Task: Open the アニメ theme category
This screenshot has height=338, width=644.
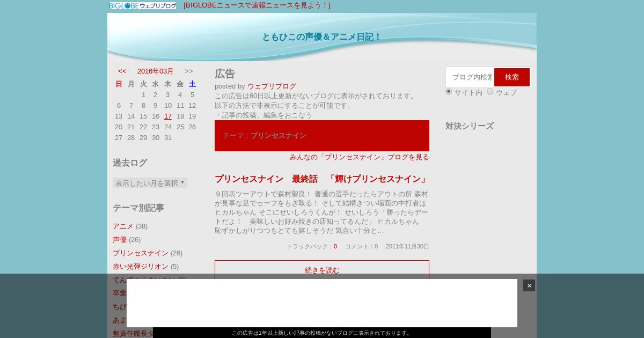Action: click(123, 226)
